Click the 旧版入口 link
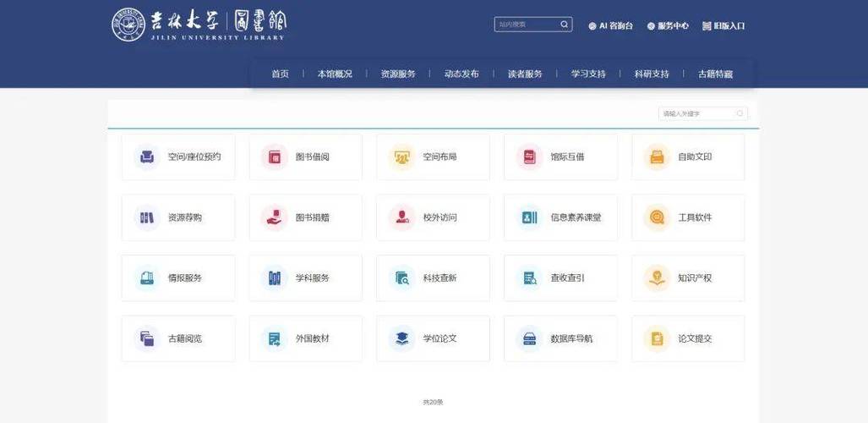Image resolution: width=868 pixels, height=423 pixels. click(723, 25)
